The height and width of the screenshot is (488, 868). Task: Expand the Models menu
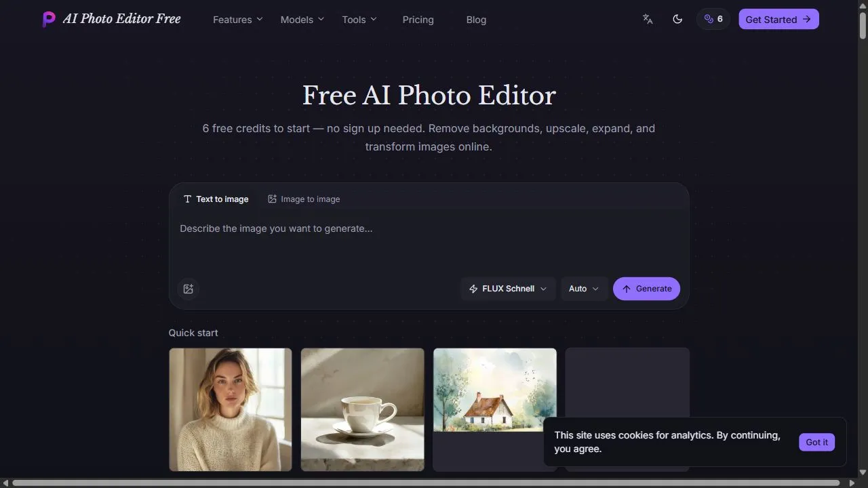pyautogui.click(x=302, y=20)
